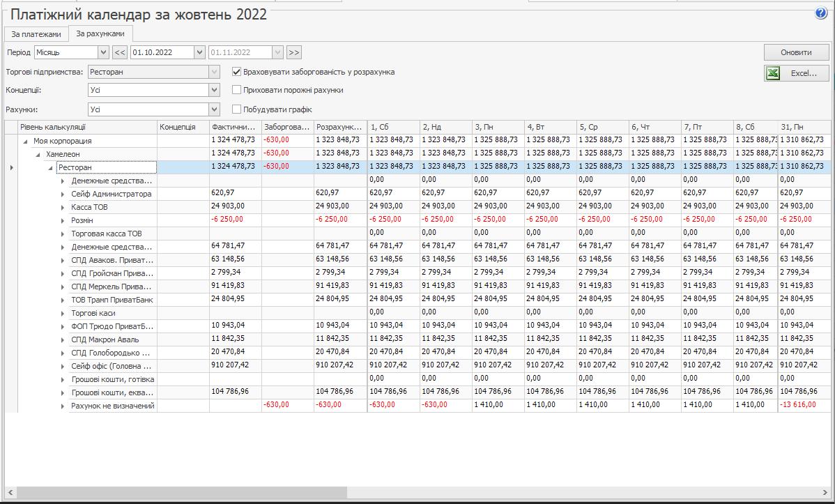This screenshot has height=504, width=835.
Task: Go to previous period with << button
Action: click(119, 52)
